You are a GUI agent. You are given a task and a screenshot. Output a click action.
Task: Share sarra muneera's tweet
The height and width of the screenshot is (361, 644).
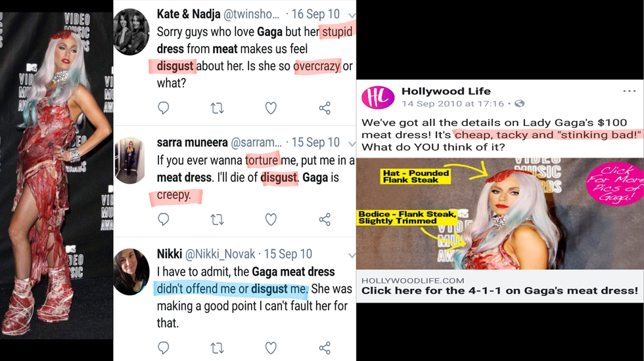pos(324,219)
